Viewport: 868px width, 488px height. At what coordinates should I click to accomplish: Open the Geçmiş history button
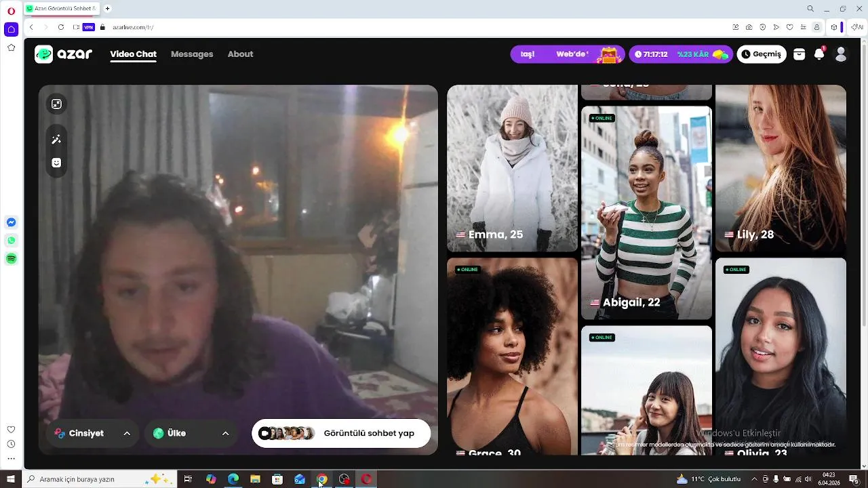(762, 54)
